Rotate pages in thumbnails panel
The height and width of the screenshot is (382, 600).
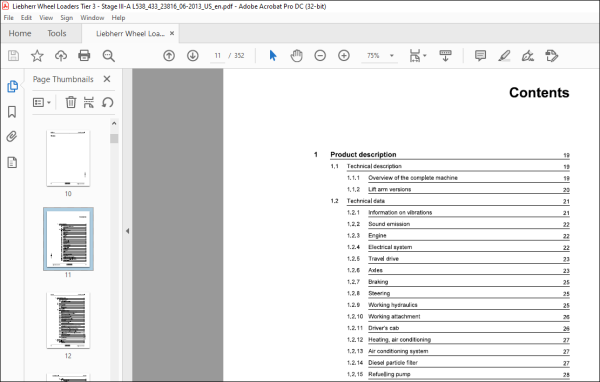click(x=108, y=103)
